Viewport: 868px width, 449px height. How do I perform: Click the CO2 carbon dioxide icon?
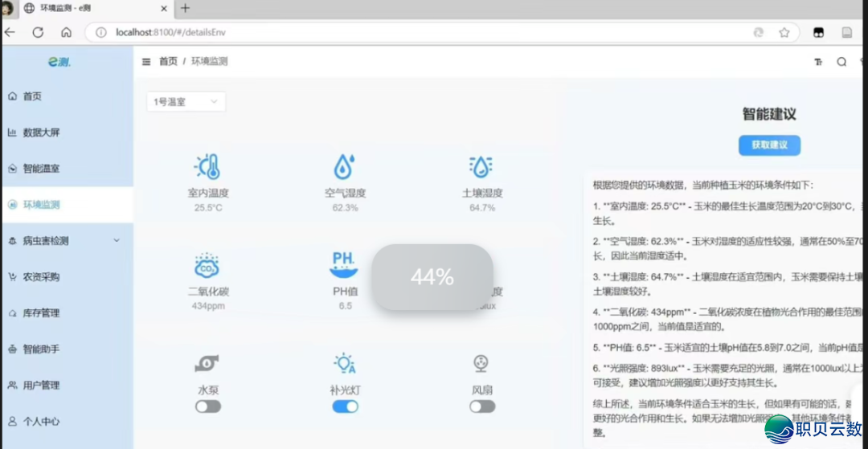click(207, 265)
